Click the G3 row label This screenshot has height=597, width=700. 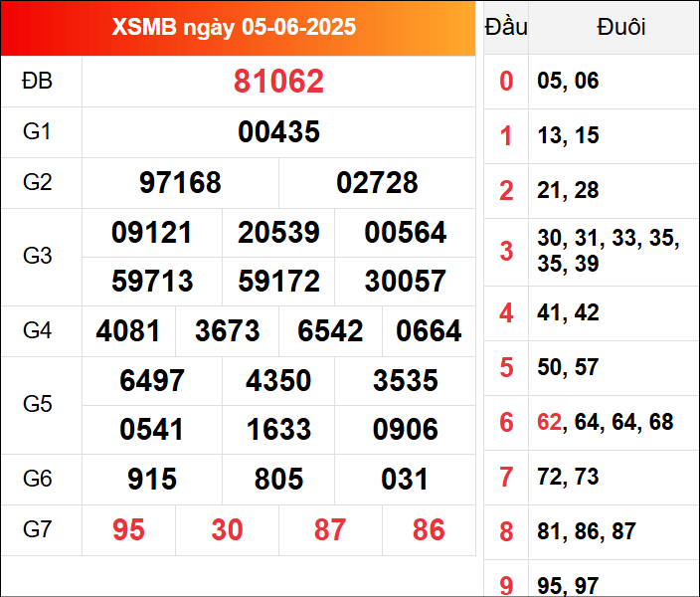[38, 256]
